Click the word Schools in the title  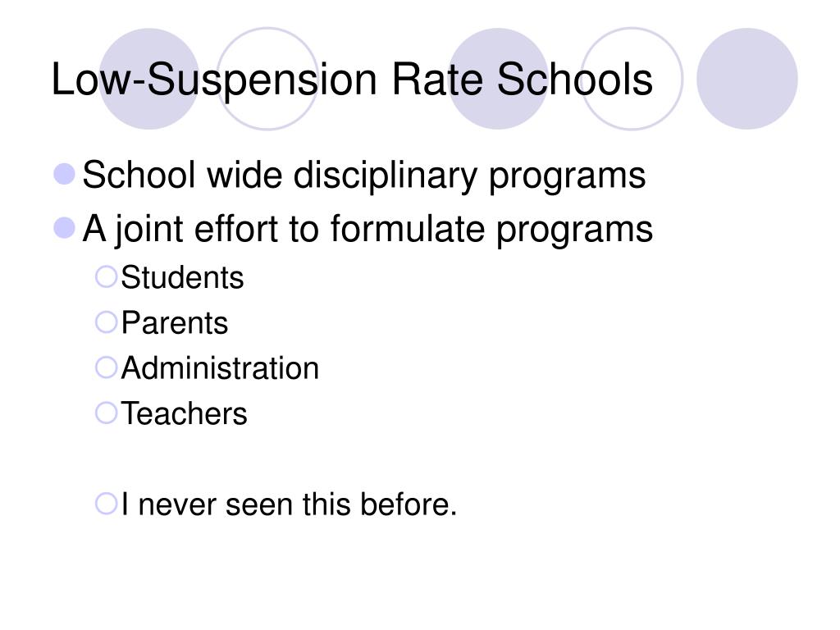(575, 80)
